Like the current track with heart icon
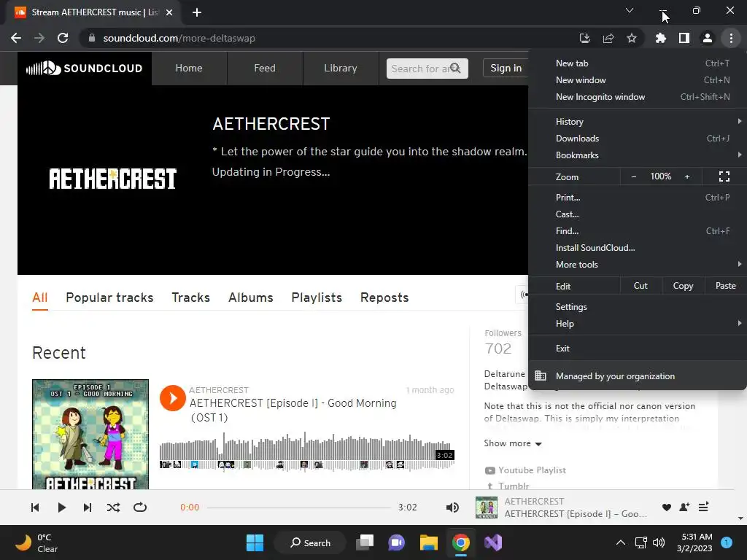 coord(667,507)
